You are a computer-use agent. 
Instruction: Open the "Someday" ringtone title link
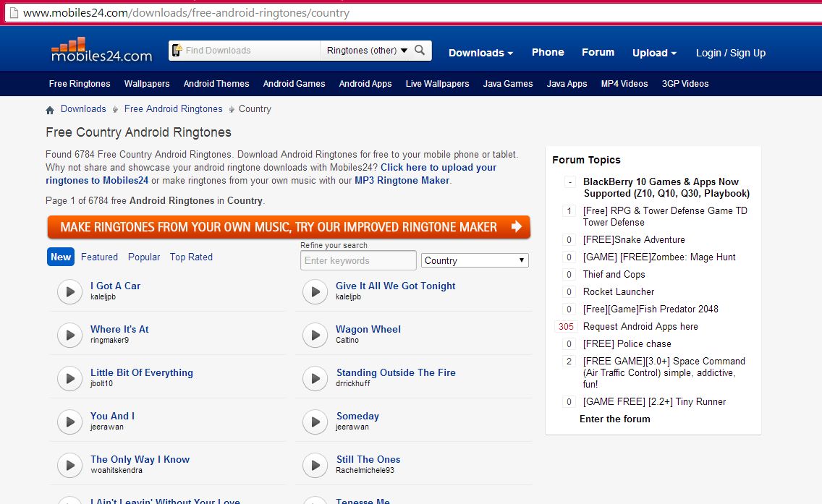click(357, 416)
